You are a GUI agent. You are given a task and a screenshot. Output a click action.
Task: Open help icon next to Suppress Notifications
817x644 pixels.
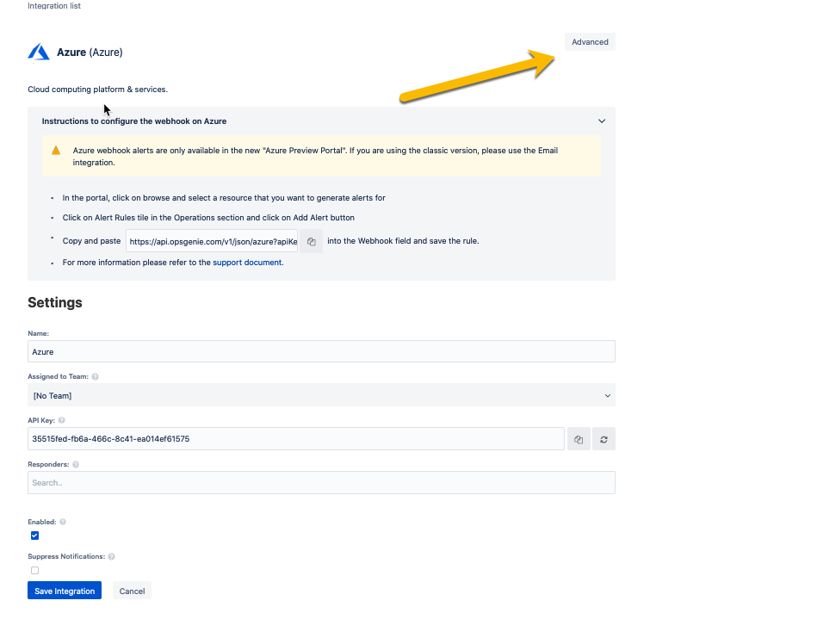pos(112,557)
